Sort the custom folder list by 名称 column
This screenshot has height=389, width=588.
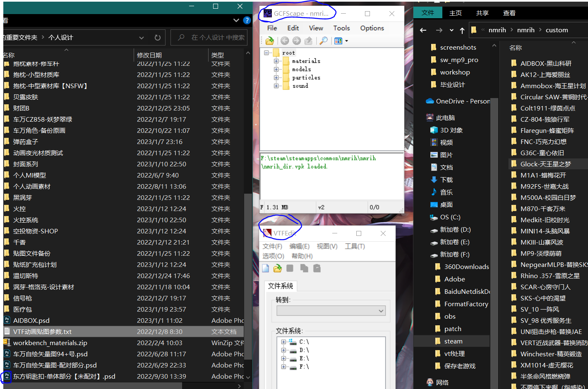(x=516, y=48)
